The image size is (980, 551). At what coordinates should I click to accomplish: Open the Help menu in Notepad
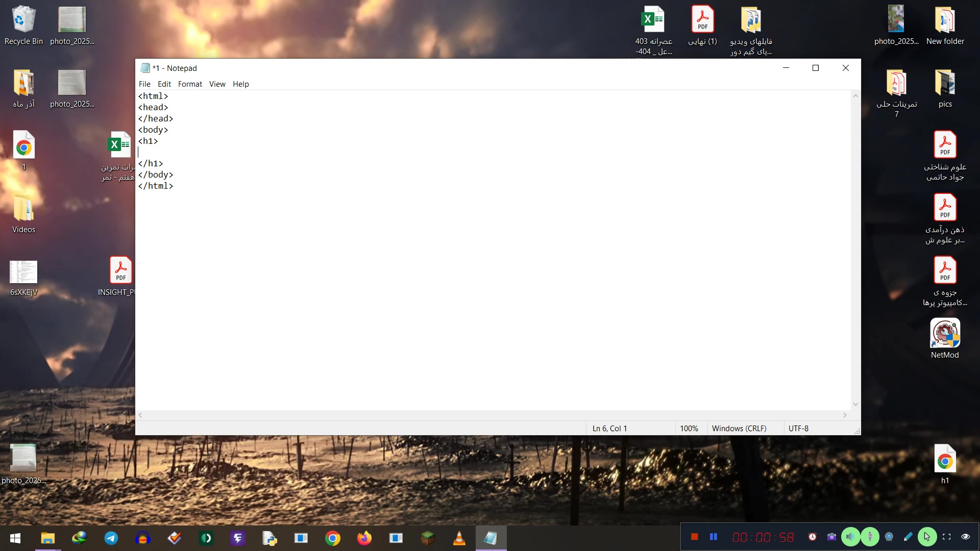pyautogui.click(x=241, y=84)
